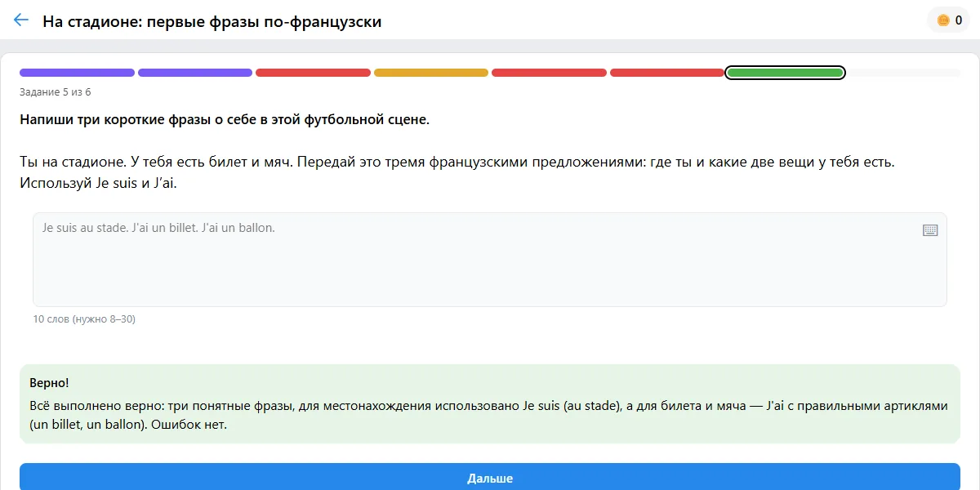Open the coin balance counter showing 0

point(948,20)
